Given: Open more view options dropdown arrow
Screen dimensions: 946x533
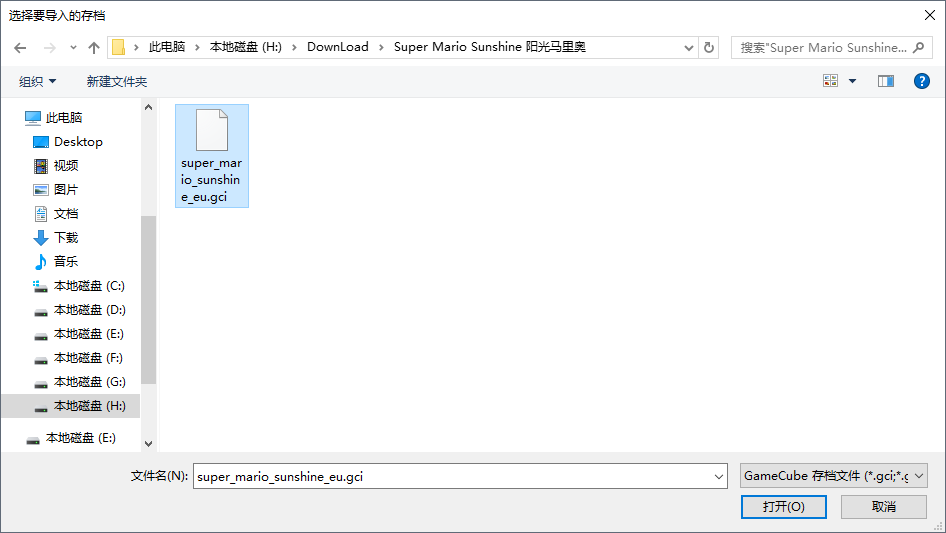Looking at the screenshot, I should pyautogui.click(x=852, y=81).
